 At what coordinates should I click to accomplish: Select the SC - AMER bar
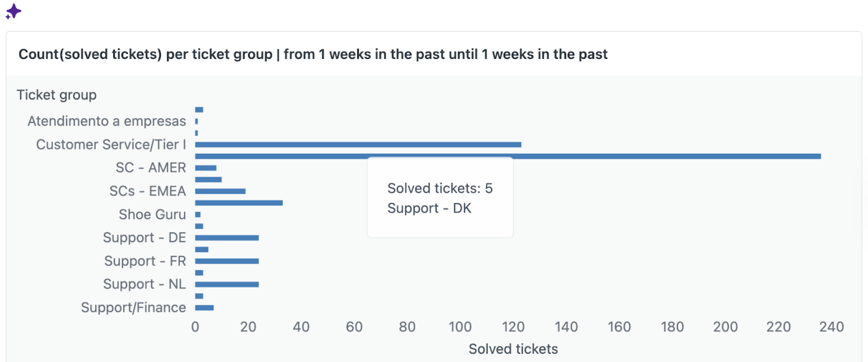pos(206,168)
